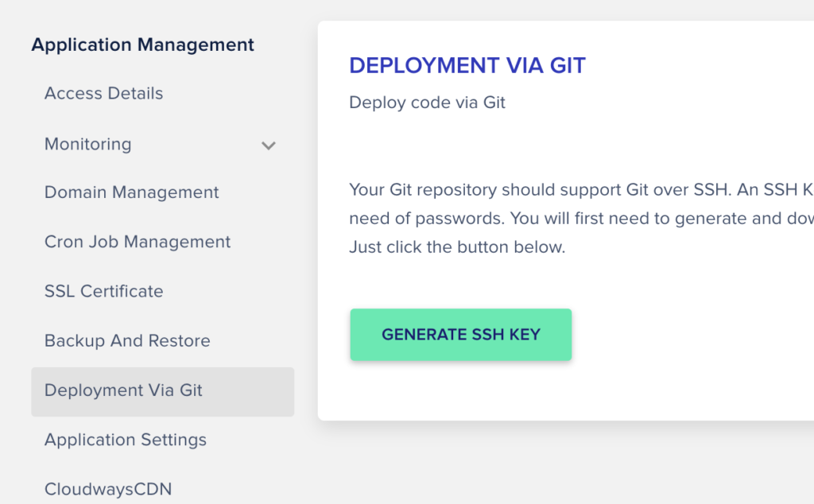Click the Monitoring chevron arrow
The height and width of the screenshot is (504, 814).
tap(269, 146)
